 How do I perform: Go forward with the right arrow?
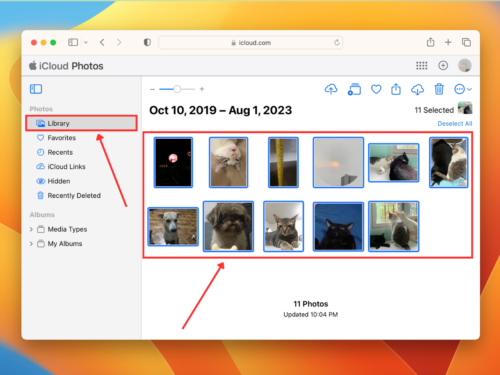click(x=119, y=42)
